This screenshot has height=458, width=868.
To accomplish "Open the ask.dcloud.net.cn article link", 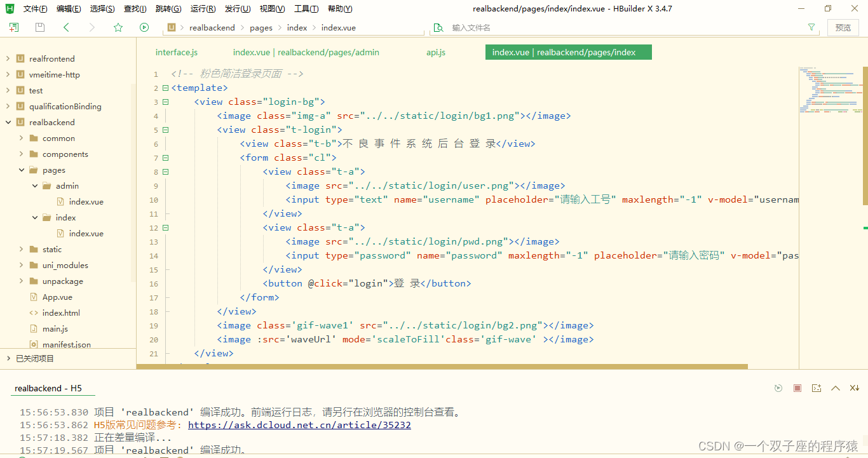I will [x=299, y=425].
